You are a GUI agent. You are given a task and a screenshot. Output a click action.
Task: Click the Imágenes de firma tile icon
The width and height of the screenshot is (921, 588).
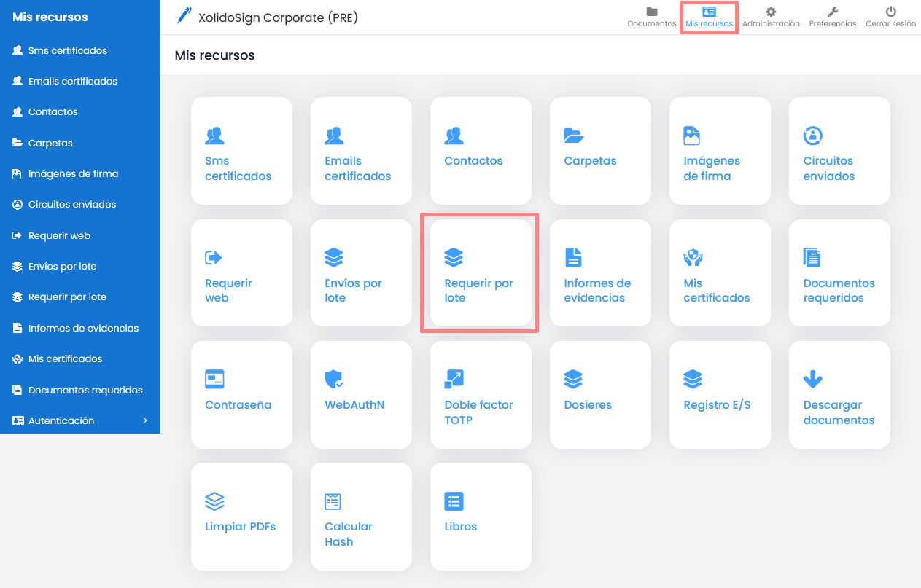pos(691,136)
